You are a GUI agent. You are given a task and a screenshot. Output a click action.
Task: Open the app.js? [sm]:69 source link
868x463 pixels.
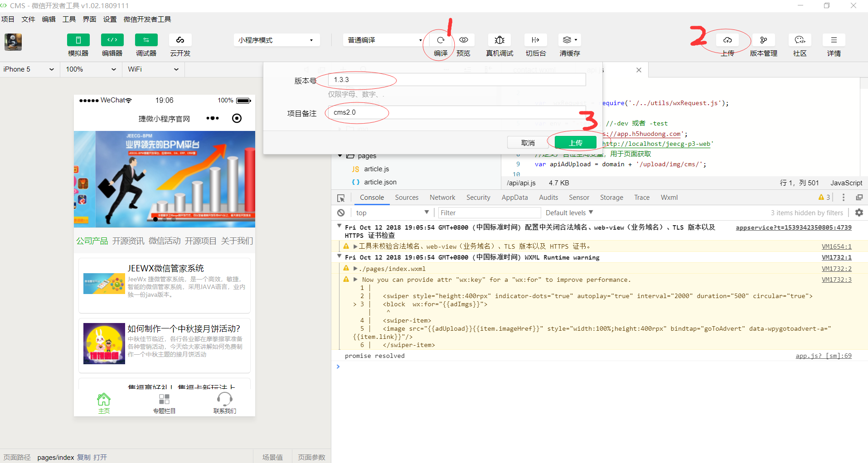(x=824, y=356)
